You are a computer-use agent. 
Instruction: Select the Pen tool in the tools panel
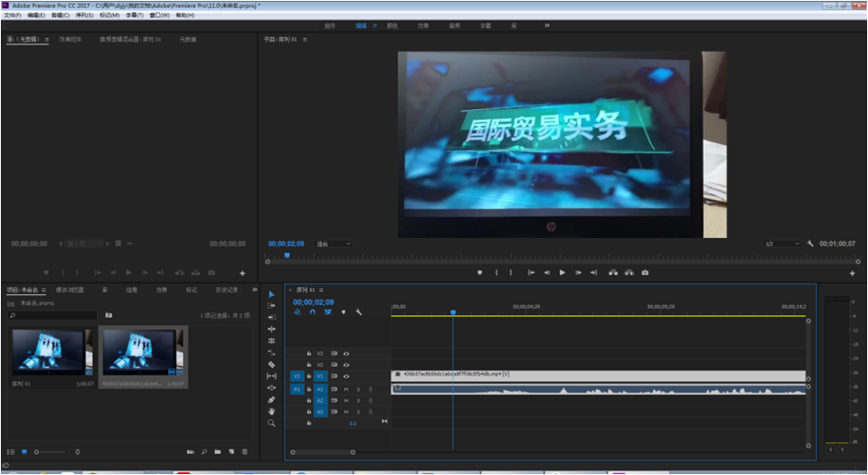[271, 400]
